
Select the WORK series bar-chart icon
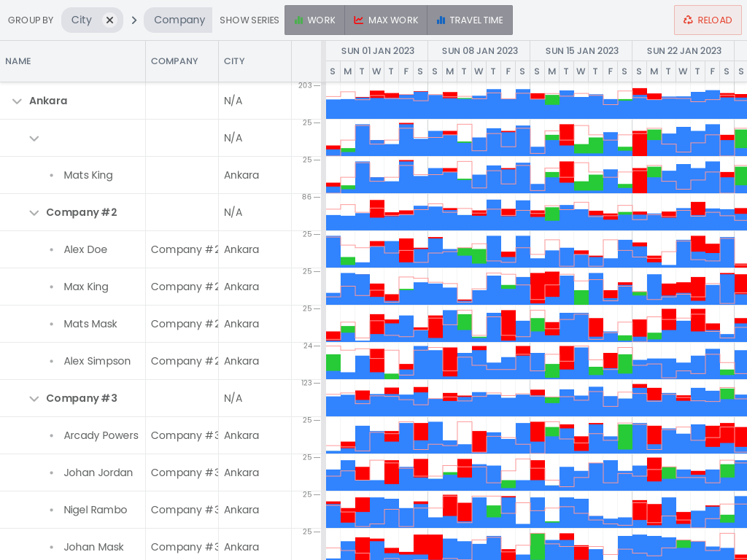[x=299, y=20]
